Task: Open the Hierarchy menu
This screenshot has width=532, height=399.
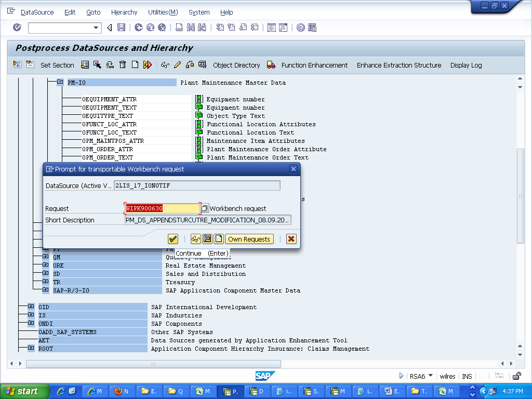Action: [x=124, y=12]
